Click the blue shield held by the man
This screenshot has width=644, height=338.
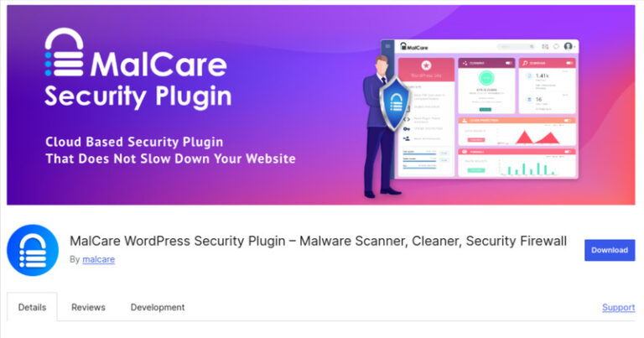(395, 103)
